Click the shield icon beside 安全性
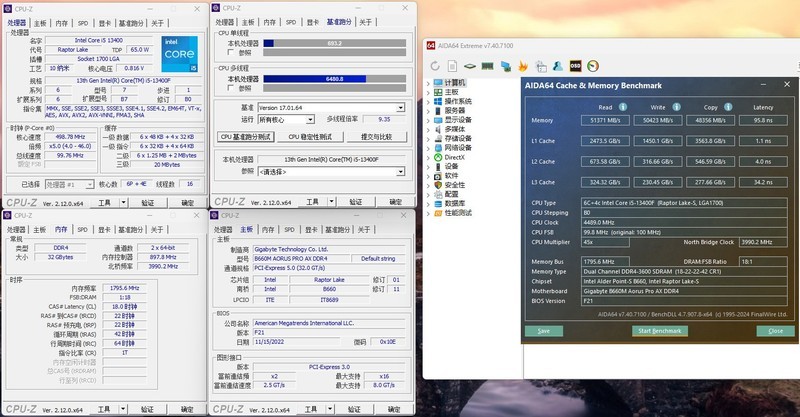The image size is (800, 417). point(438,185)
